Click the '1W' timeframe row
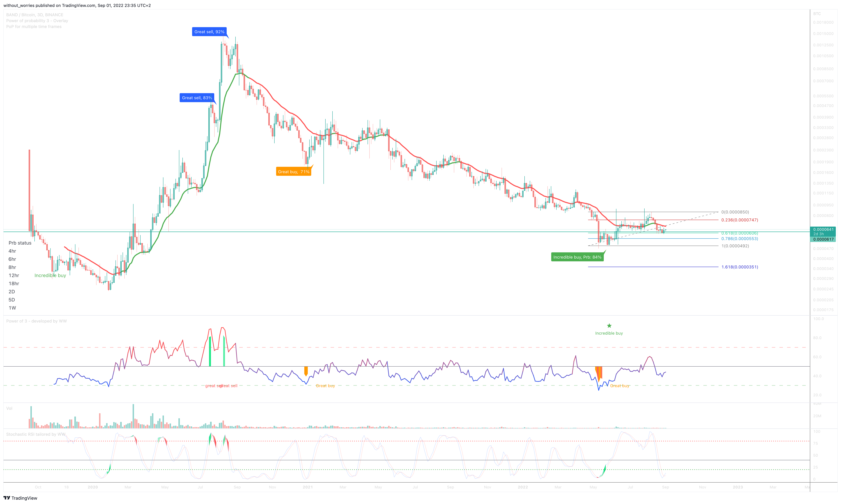The height and width of the screenshot is (504, 841). [x=12, y=308]
